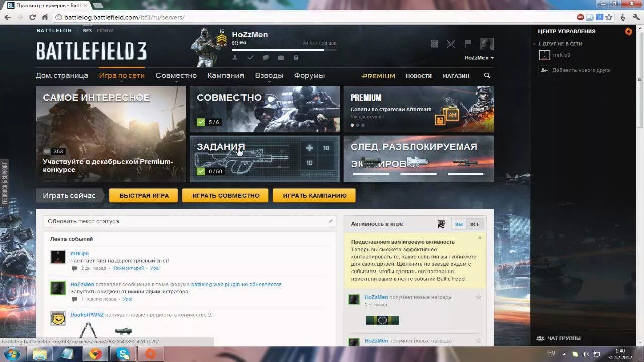Open the Магазин navigation item
Screen dimensions: 644x362
click(456, 76)
